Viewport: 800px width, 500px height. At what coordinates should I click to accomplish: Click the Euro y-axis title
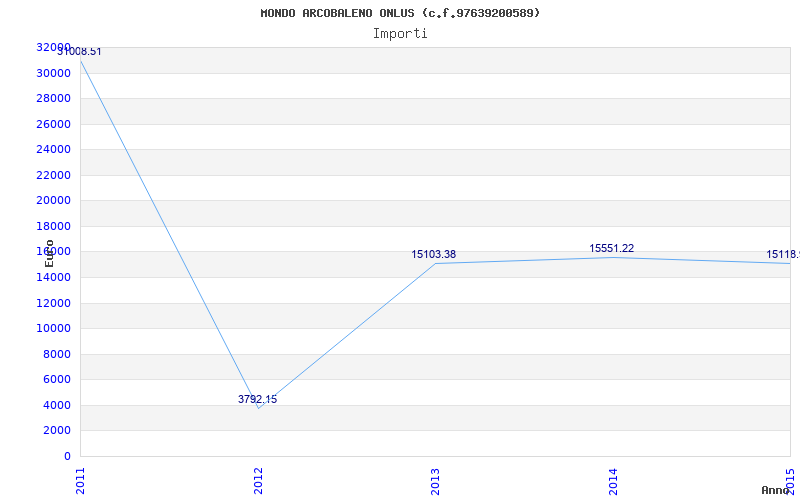(49, 253)
